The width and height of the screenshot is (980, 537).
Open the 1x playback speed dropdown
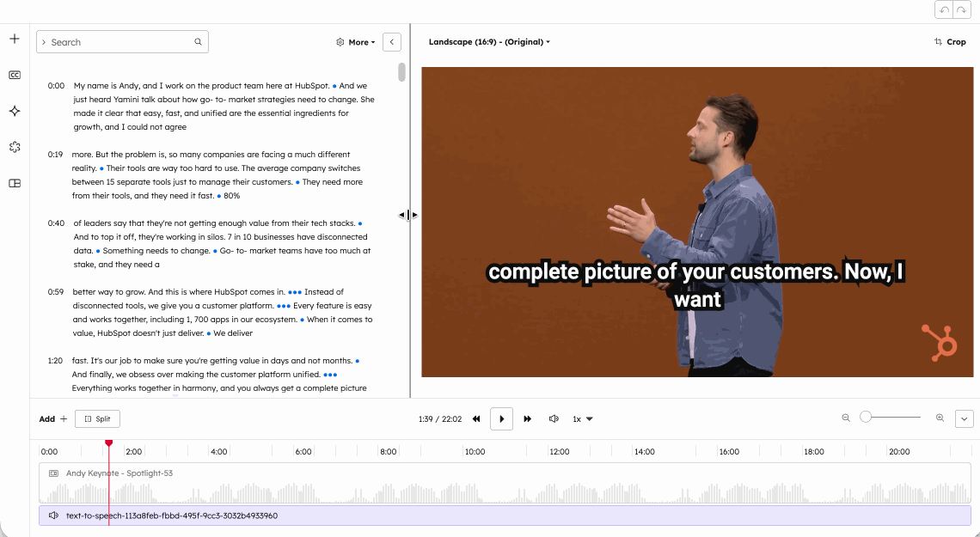click(582, 418)
